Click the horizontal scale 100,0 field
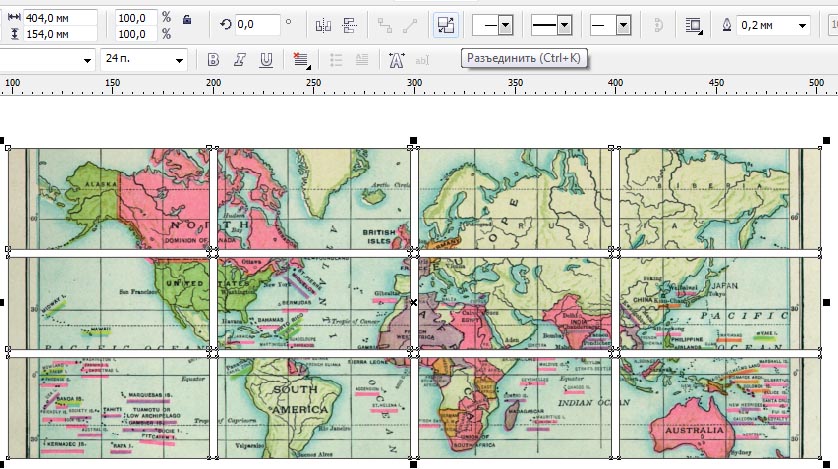 [136, 18]
